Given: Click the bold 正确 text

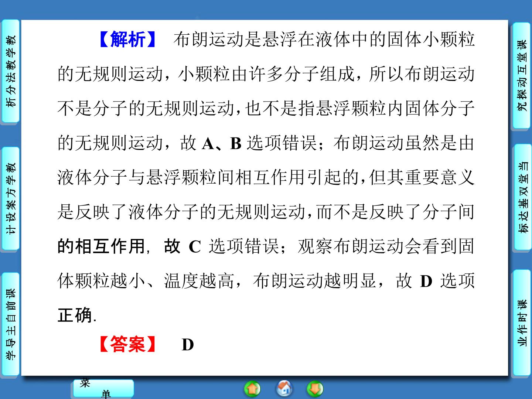Looking at the screenshot, I should pos(75,315).
